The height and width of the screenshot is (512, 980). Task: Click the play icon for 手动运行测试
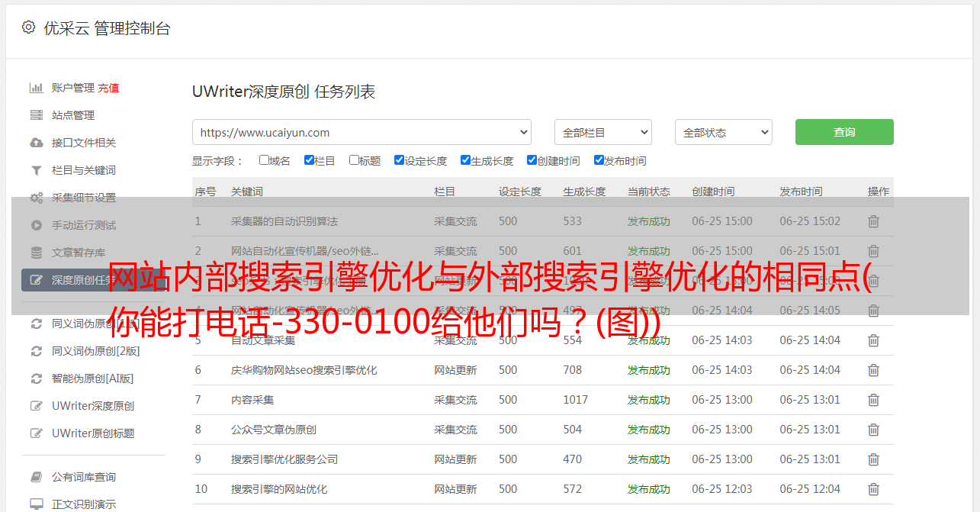click(36, 225)
